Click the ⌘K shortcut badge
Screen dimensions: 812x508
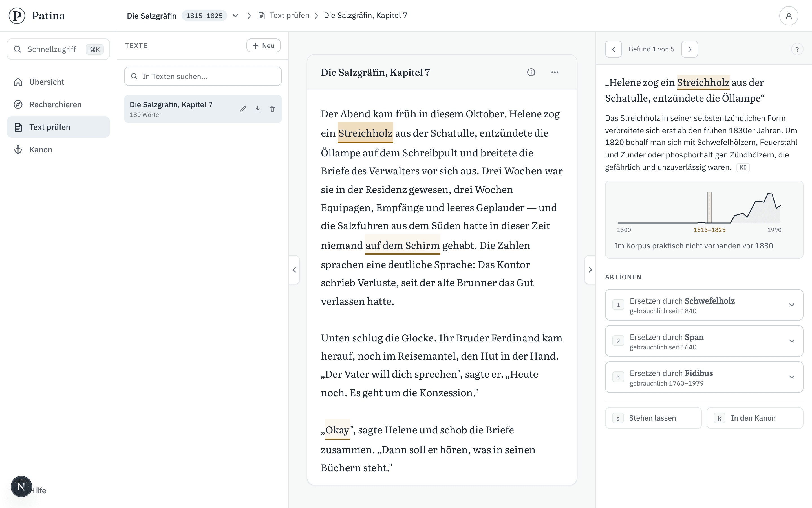tap(95, 49)
